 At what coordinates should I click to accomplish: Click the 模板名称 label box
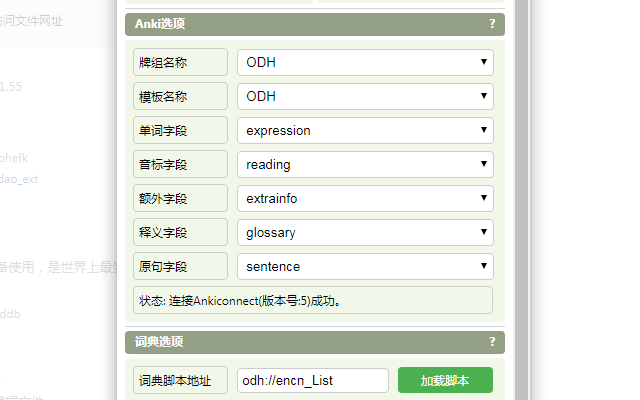[180, 96]
